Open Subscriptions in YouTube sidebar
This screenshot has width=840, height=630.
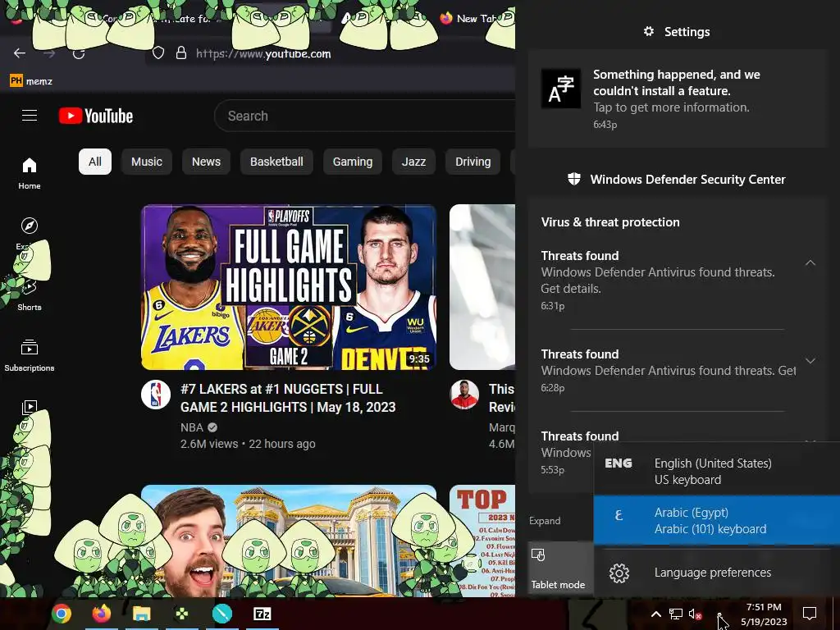click(x=30, y=356)
